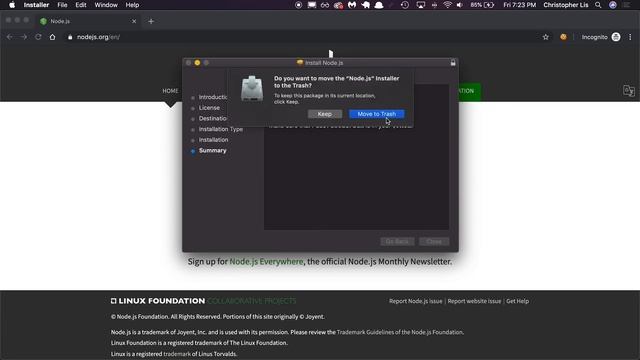Click the glasses icon in menu bar
640x360 pixels.
(325, 5)
